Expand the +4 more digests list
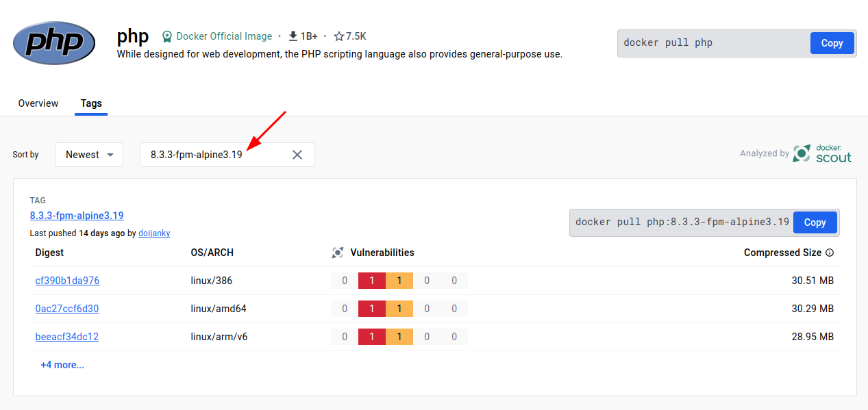This screenshot has height=410, width=868. point(62,365)
